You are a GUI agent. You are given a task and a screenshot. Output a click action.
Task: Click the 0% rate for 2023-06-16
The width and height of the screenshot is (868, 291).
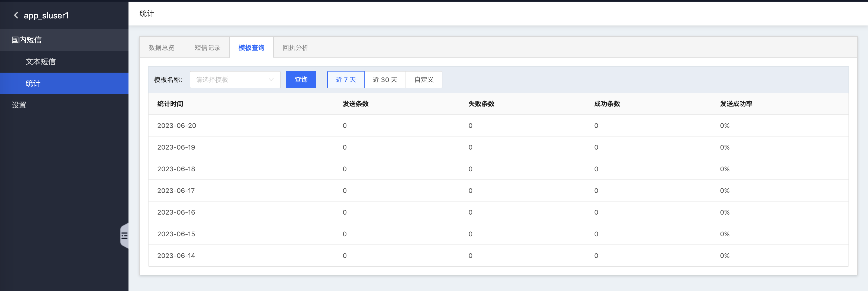(x=724, y=212)
